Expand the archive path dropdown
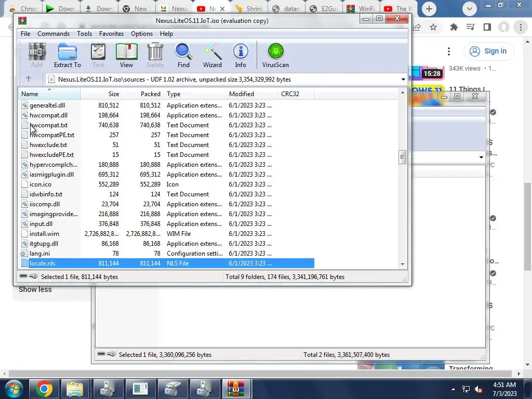This screenshot has height=399, width=532. pyautogui.click(x=403, y=79)
